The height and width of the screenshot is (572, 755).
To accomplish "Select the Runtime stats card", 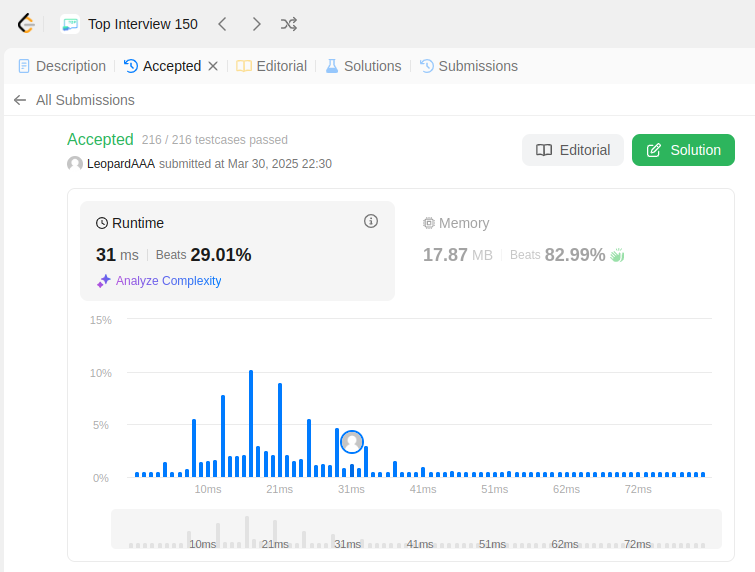I will (237, 251).
